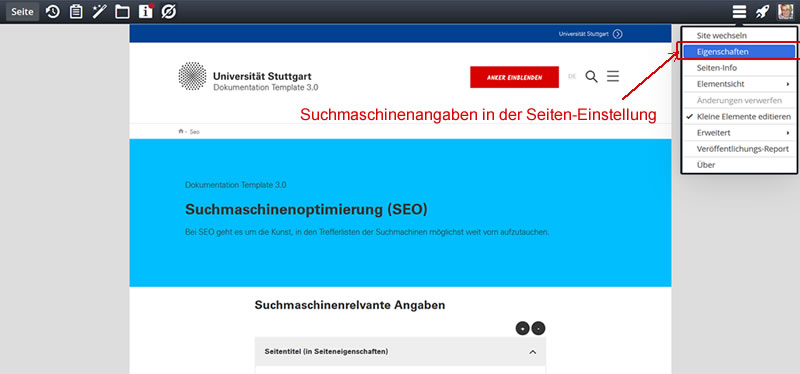Open the clipboard icon in toolbar

click(x=76, y=12)
